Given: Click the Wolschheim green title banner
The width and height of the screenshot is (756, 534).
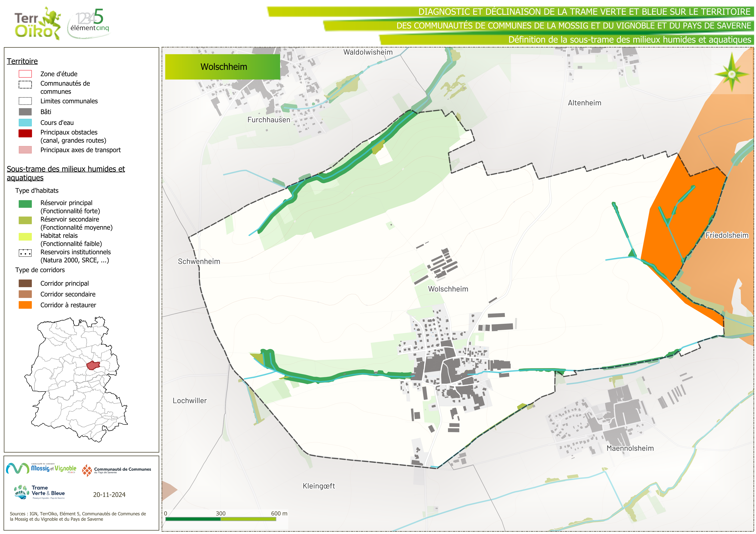Looking at the screenshot, I should coord(223,67).
